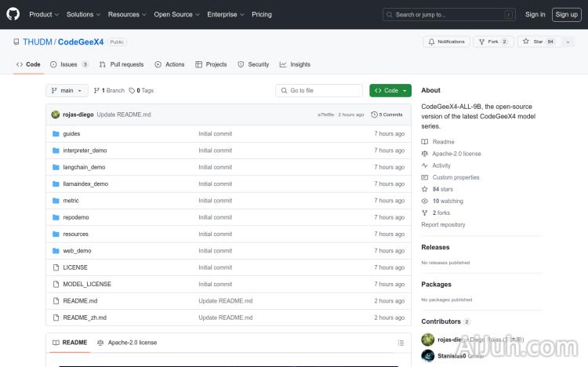Screen dimensions: 588x367
Task: Click the GitHub logo icon
Action: (x=13, y=14)
